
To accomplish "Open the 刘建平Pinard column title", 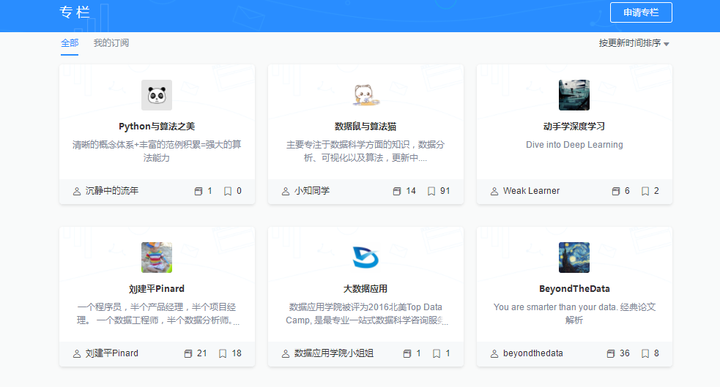I will pos(157,289).
